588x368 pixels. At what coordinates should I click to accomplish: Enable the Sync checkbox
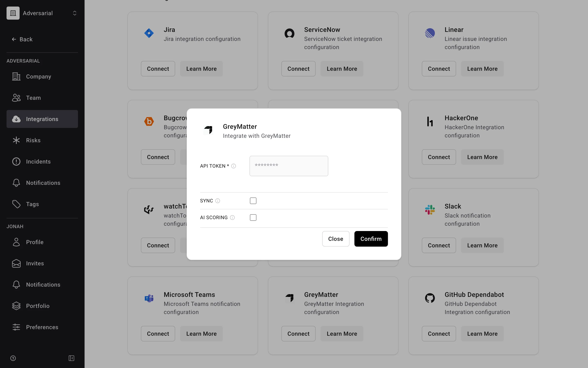point(253,201)
